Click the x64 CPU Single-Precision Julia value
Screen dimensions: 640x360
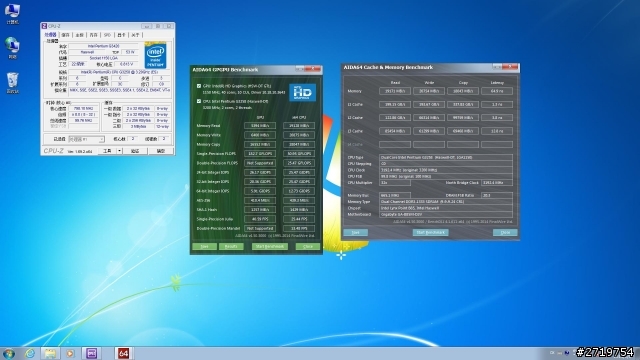(x=299, y=219)
